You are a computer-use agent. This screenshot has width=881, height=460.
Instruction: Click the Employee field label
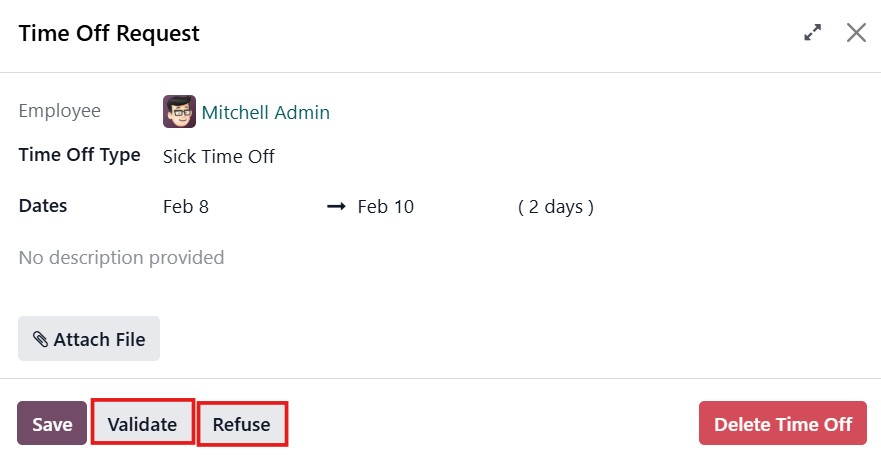coord(59,111)
